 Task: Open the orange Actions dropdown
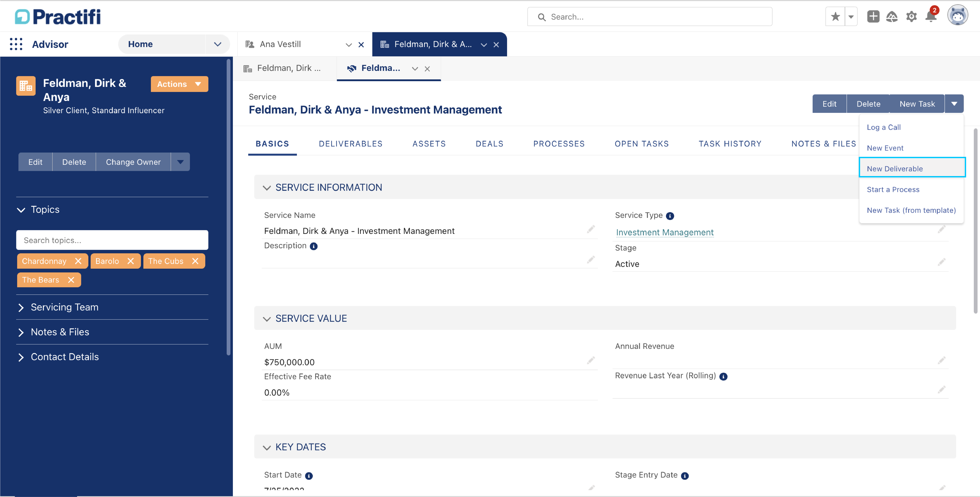click(x=180, y=84)
